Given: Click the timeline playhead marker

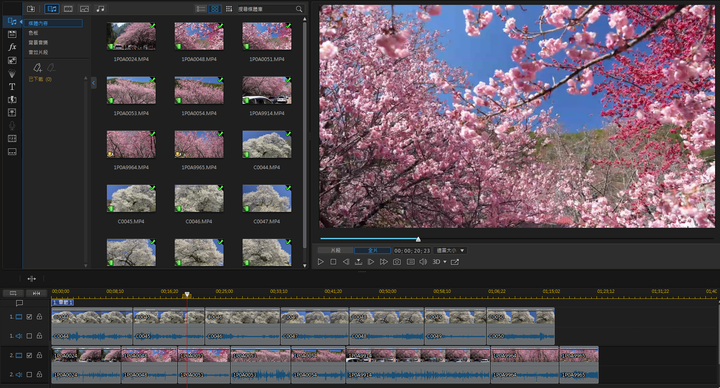Looking at the screenshot, I should (x=187, y=295).
